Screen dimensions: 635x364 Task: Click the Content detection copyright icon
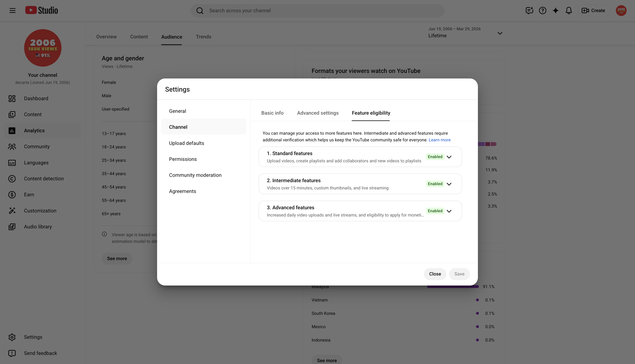coord(12,178)
